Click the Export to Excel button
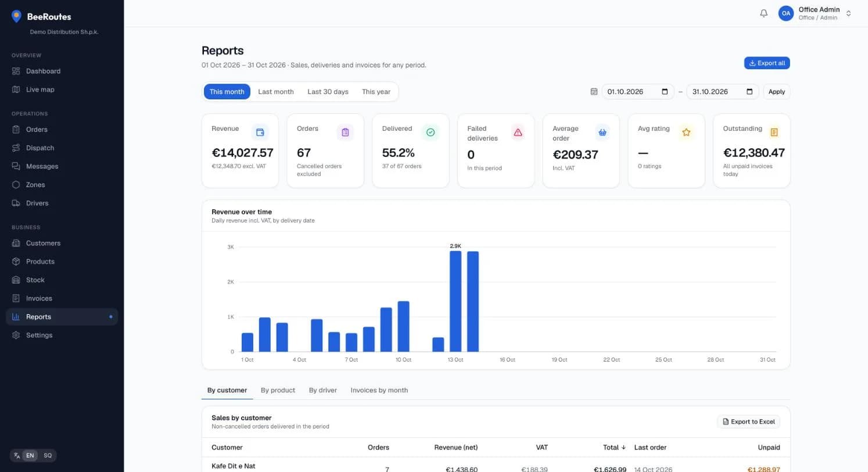Image resolution: width=868 pixels, height=472 pixels. click(748, 421)
